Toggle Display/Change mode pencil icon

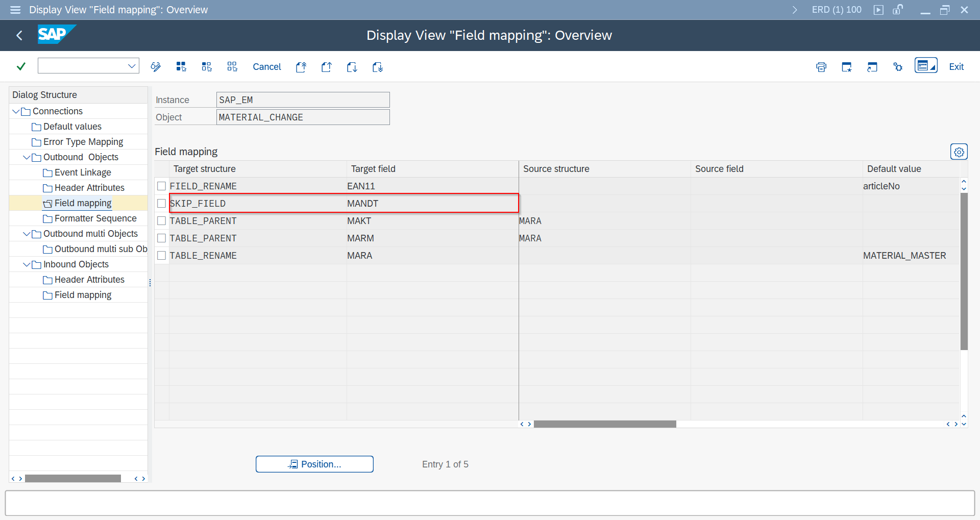click(156, 67)
